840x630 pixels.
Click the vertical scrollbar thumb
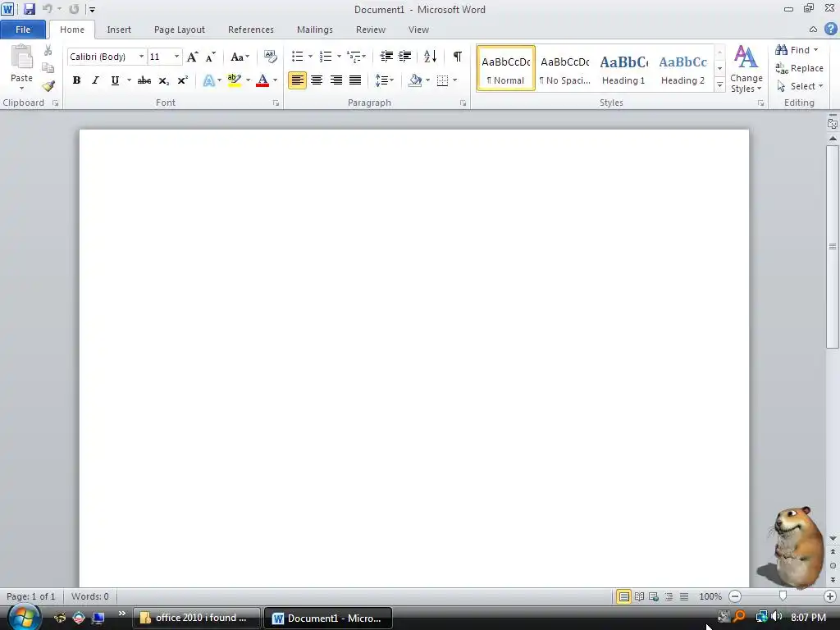(833, 246)
